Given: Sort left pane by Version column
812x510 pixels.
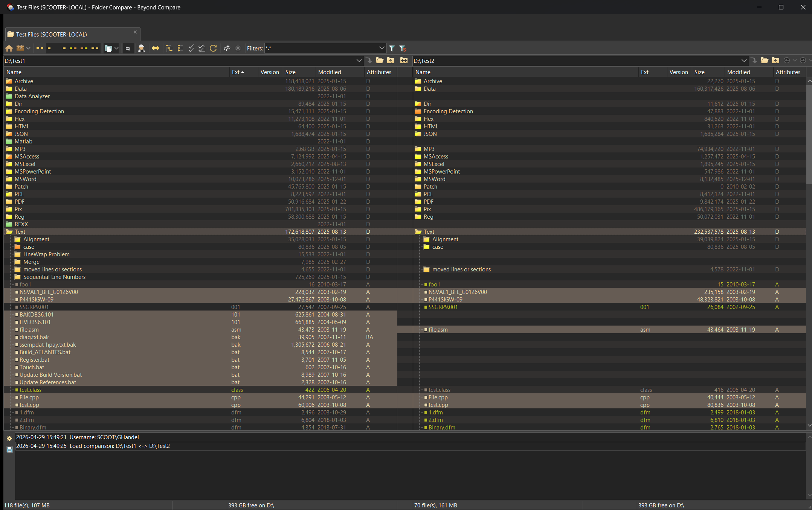Looking at the screenshot, I should (x=270, y=72).
